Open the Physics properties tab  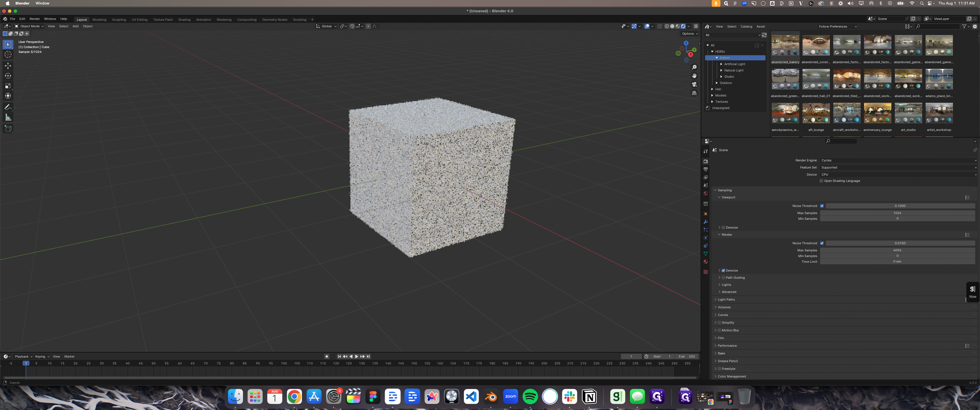point(706,238)
